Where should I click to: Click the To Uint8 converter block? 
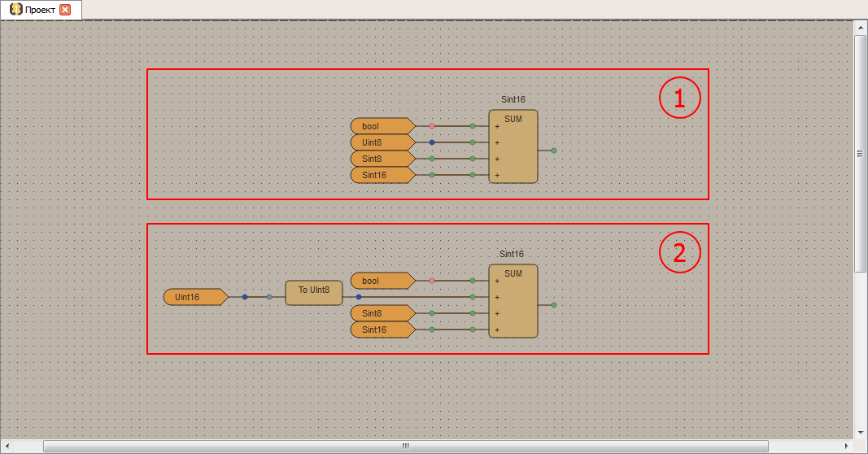click(x=314, y=292)
